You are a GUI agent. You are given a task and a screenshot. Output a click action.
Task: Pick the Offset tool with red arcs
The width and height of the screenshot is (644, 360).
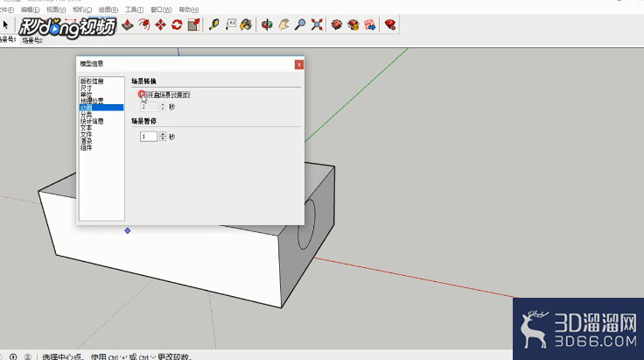pyautogui.click(x=143, y=25)
